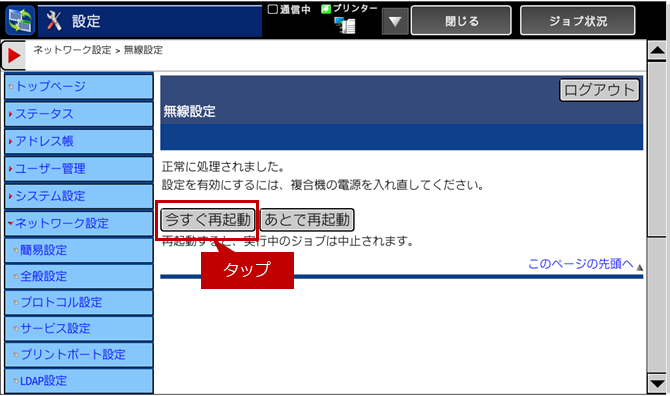Screen dimensions: 670x396
Task: Open 簡易設定 submenu item
Action: (x=79, y=250)
